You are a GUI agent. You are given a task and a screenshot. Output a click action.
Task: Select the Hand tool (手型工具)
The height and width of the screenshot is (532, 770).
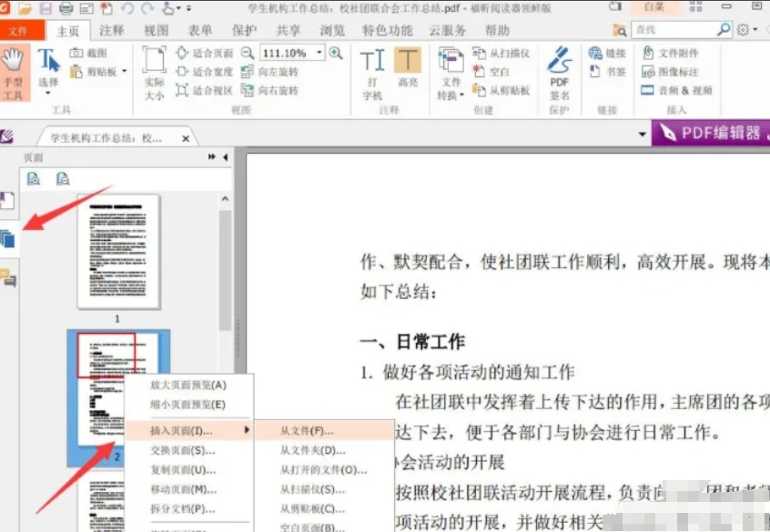[15, 68]
